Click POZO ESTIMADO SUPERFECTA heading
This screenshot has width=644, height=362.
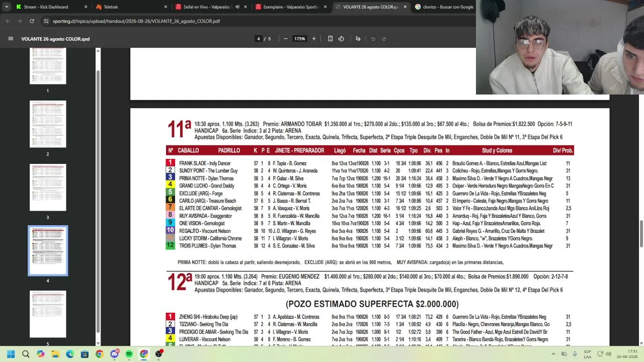(372, 304)
